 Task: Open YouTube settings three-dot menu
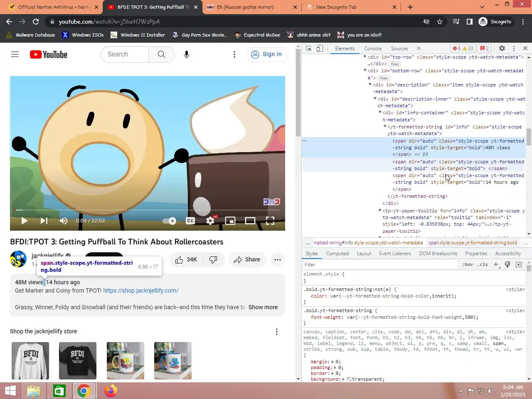[234, 54]
